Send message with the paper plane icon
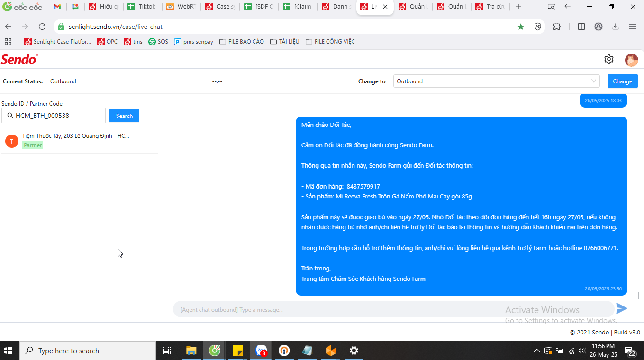Screen dimensions: 644x360 pos(622,309)
